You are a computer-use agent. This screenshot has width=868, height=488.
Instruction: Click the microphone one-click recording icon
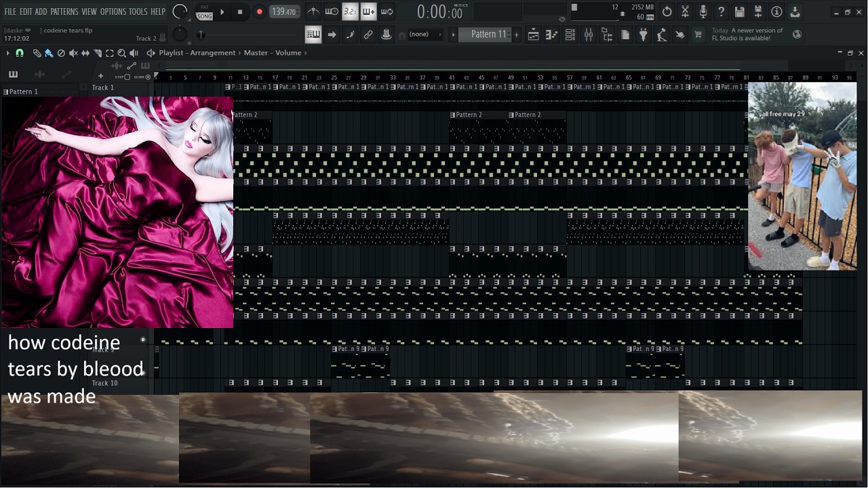click(x=703, y=12)
